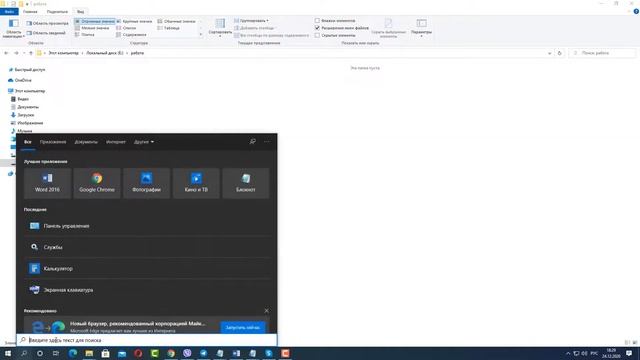Image resolution: width=640 pixels, height=360 pixels.
Task: Click the Windows Start button
Action: tap(8, 353)
